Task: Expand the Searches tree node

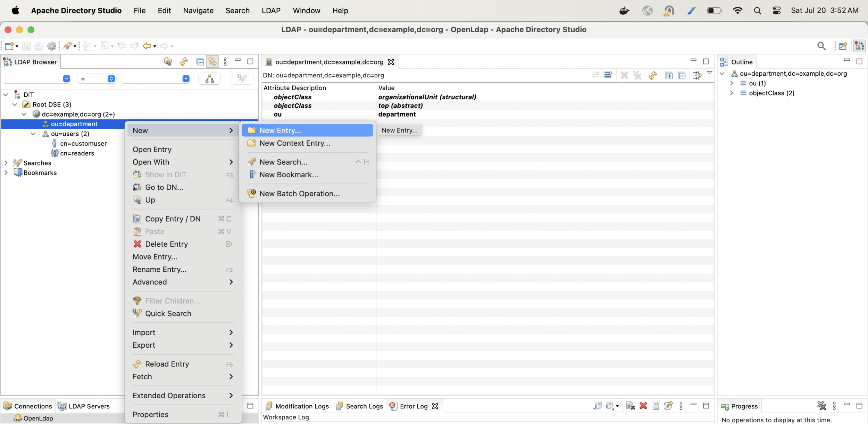Action: 6,163
